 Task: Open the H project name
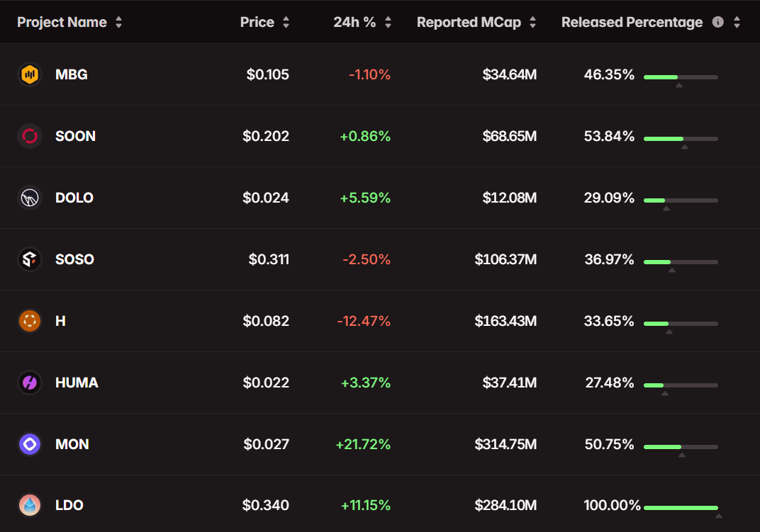coord(60,321)
